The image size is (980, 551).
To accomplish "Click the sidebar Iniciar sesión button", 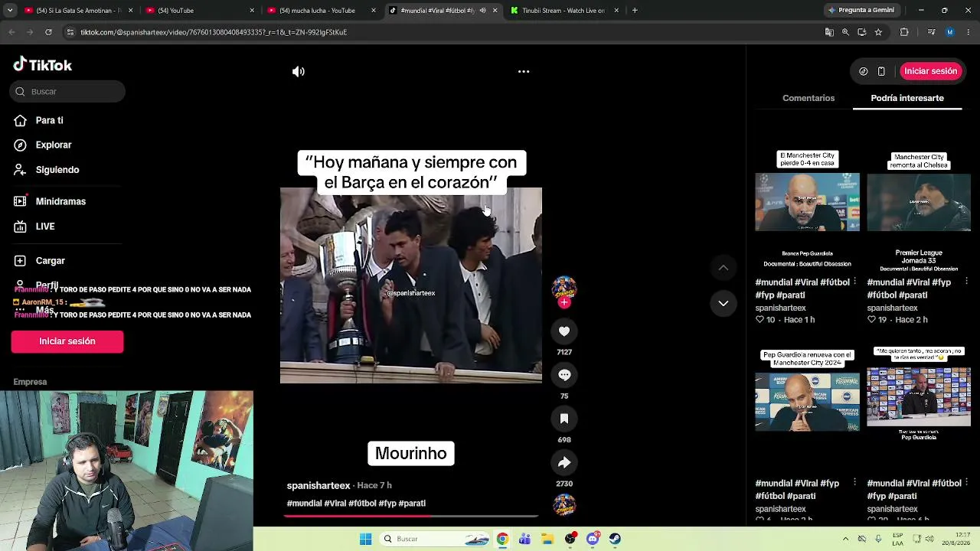I will click(67, 341).
